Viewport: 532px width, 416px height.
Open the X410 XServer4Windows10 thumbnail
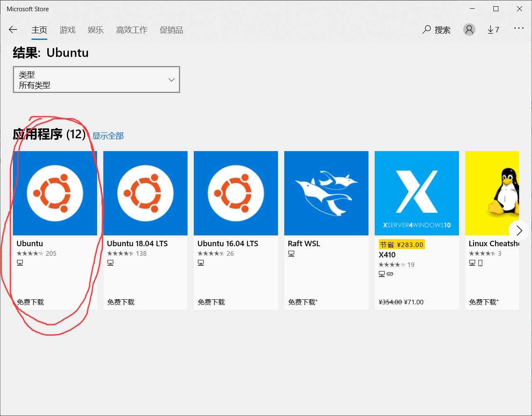(417, 193)
